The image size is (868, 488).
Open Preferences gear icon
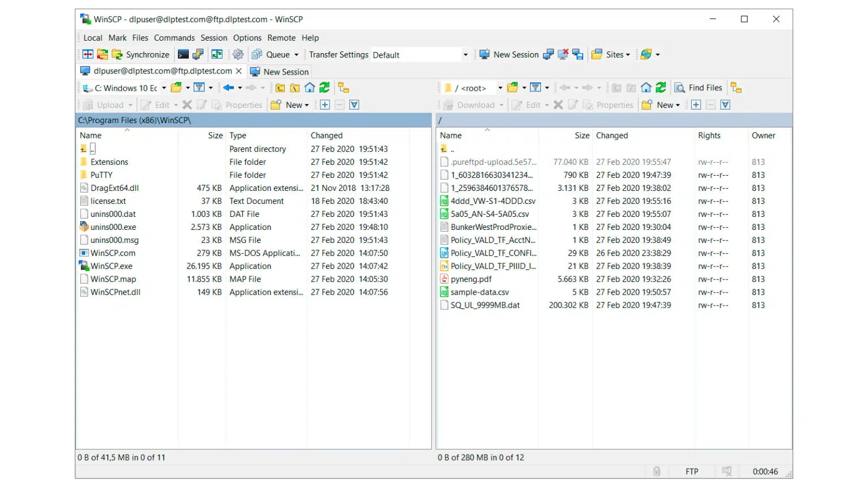pyautogui.click(x=238, y=55)
